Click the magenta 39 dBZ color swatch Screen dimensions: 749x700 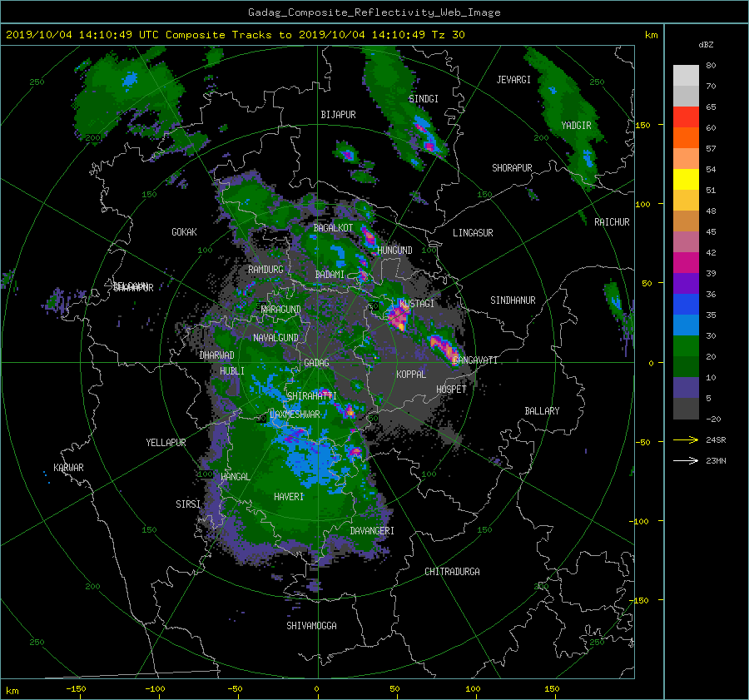point(686,263)
